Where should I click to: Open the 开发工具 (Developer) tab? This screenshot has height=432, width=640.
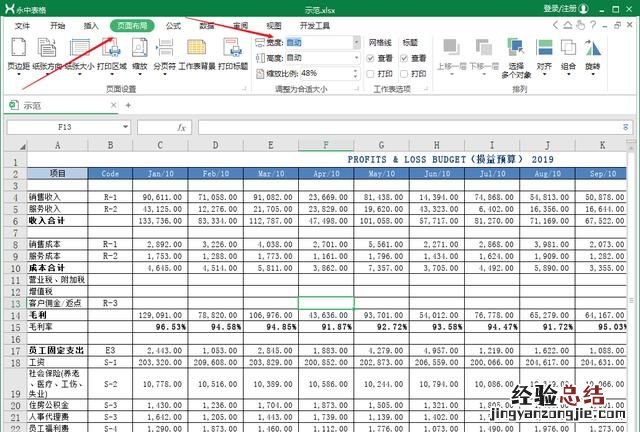tap(316, 25)
